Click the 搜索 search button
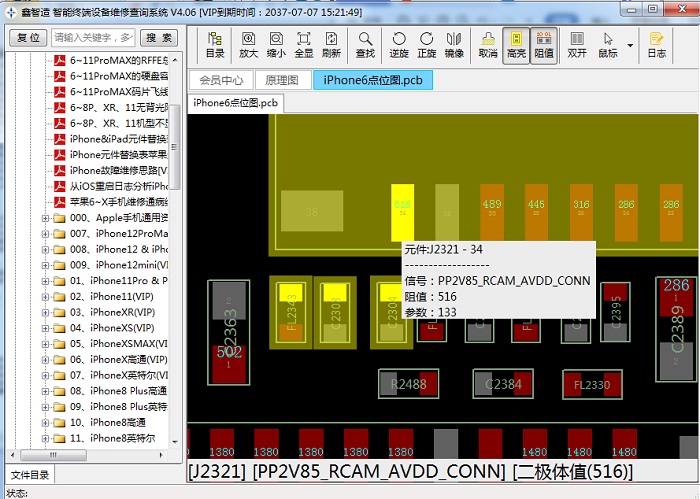Viewport: 700px width, 499px height. (159, 38)
